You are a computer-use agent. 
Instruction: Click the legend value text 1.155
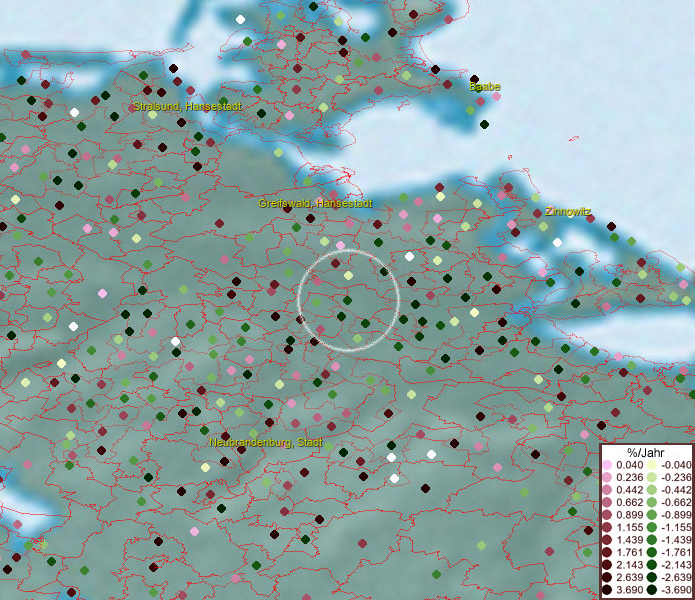pyautogui.click(x=629, y=527)
